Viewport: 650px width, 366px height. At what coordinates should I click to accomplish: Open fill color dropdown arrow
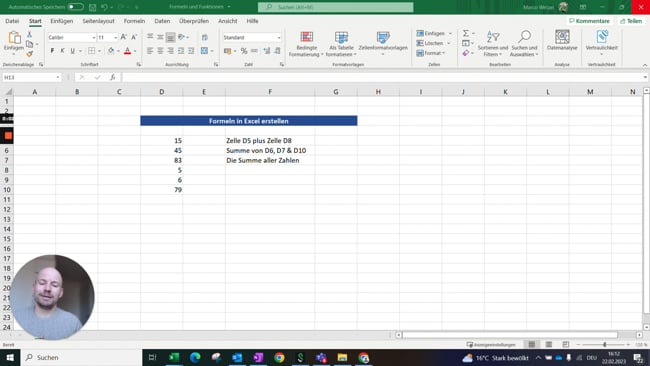click(x=118, y=51)
